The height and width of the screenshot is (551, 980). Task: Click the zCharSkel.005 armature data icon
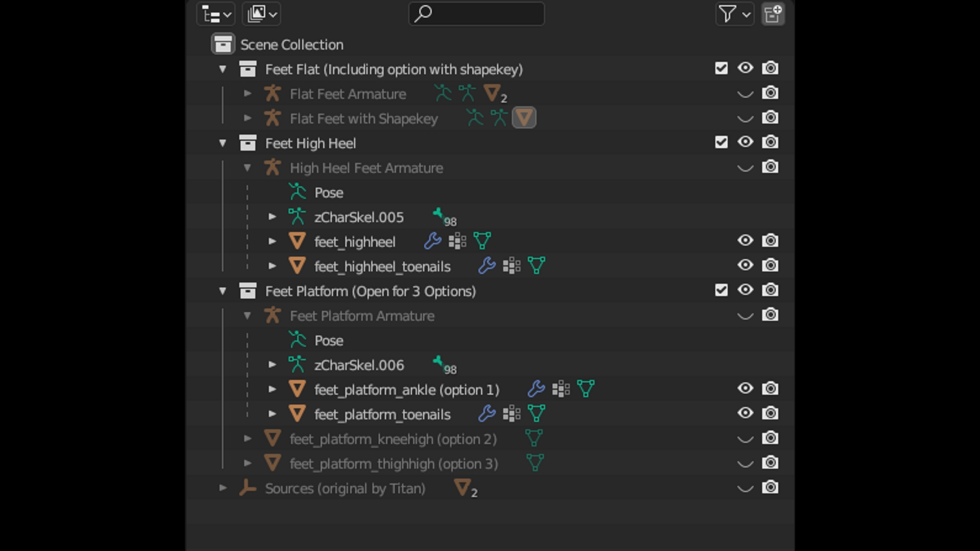pos(297,217)
